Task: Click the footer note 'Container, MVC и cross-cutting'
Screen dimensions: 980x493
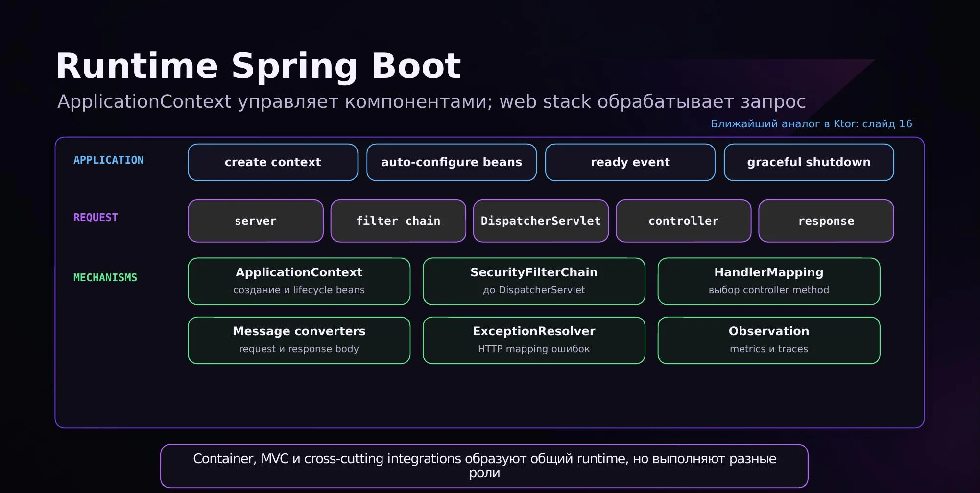Action: click(x=484, y=466)
